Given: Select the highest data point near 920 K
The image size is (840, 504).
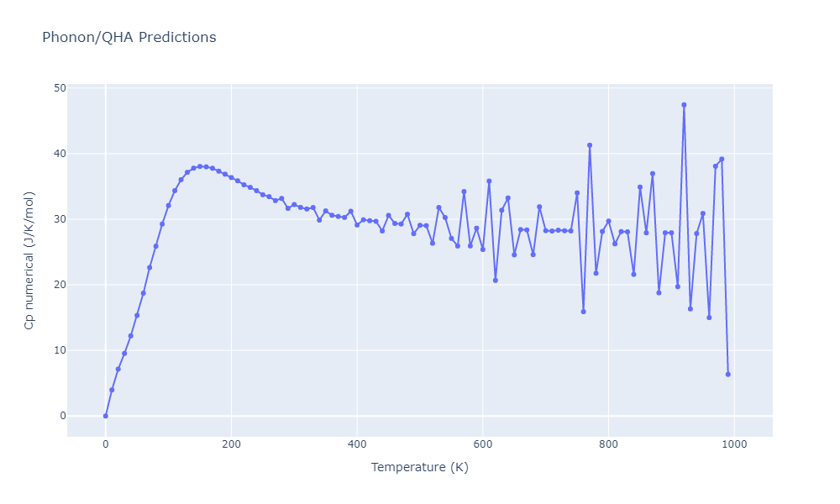Looking at the screenshot, I should click(684, 105).
